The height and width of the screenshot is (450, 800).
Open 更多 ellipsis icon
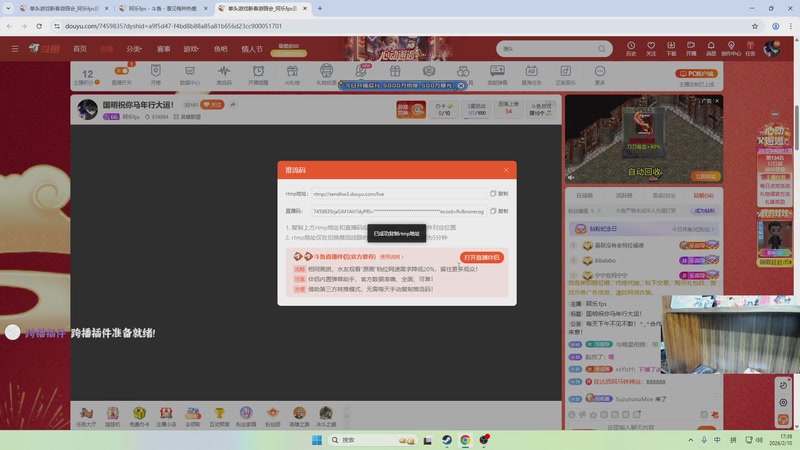pyautogui.click(x=600, y=74)
